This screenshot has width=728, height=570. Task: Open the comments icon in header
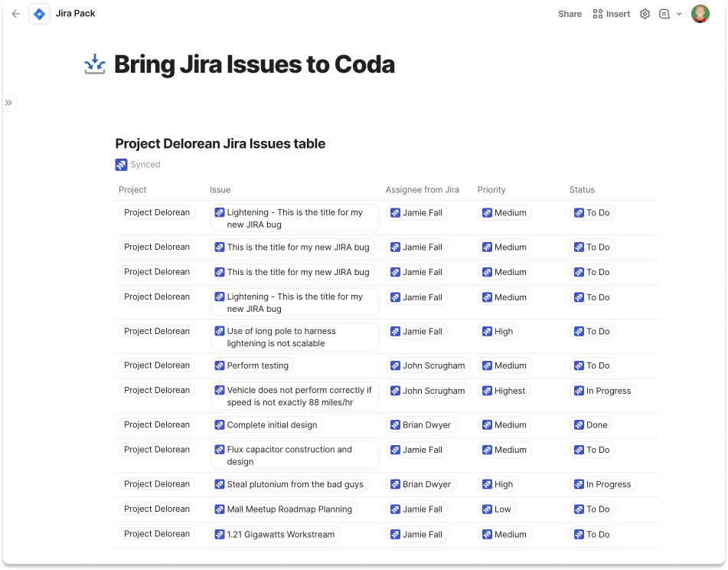pyautogui.click(x=664, y=14)
